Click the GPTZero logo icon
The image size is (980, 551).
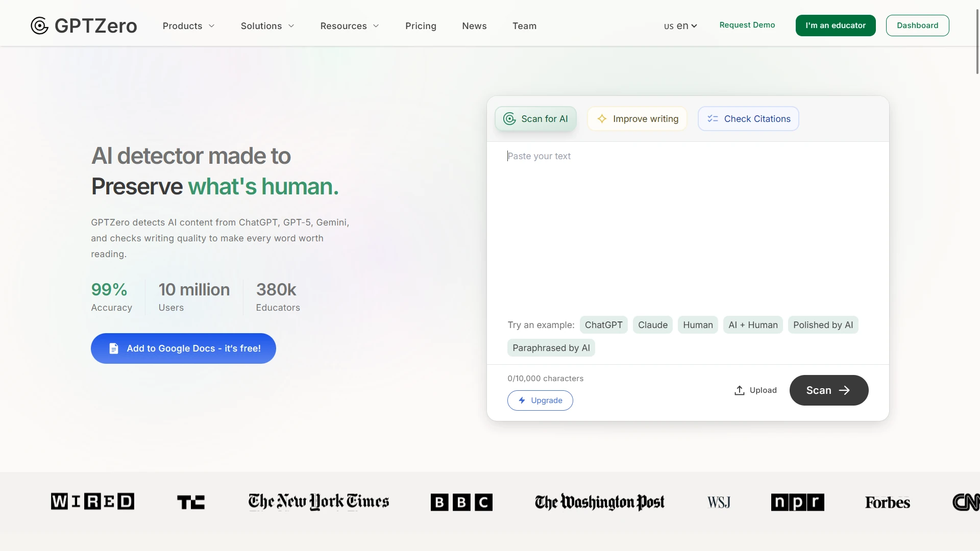click(39, 26)
